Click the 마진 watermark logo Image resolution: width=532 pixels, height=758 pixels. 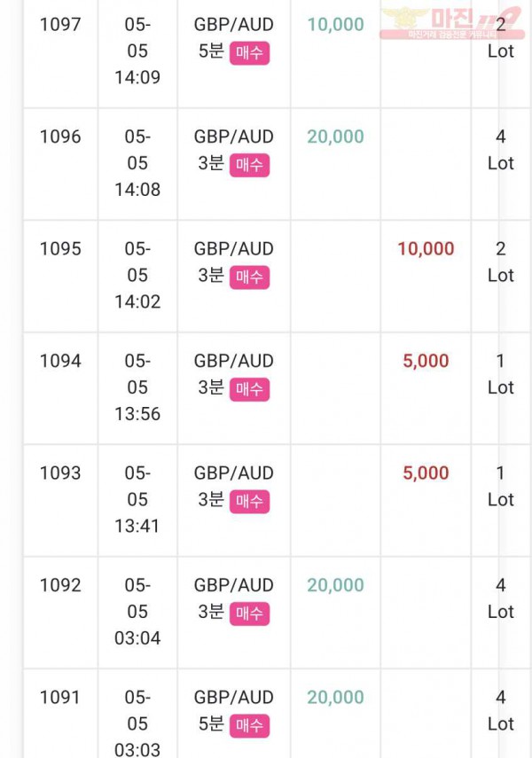coord(452,23)
